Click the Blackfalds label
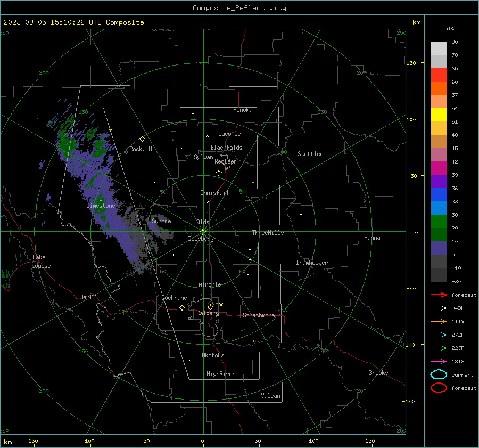This screenshot has height=448, width=479. 226,148
